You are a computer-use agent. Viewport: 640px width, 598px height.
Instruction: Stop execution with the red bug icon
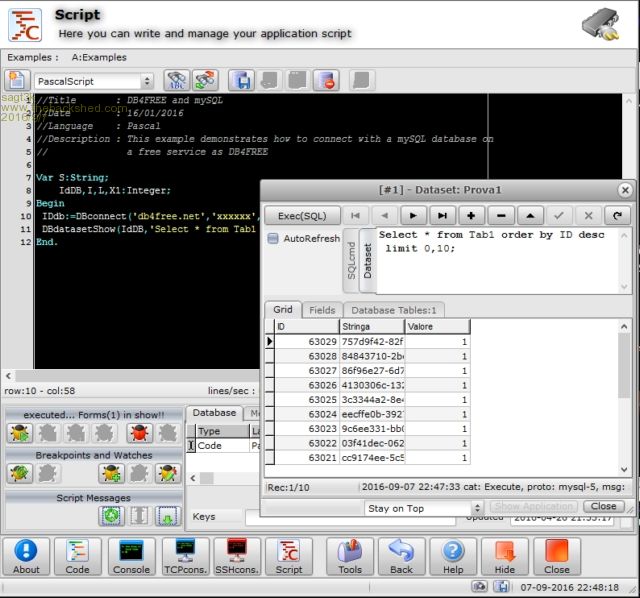[x=139, y=433]
